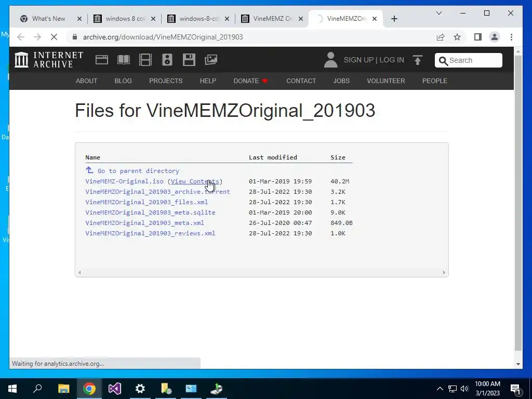Download VineMEMZOriginal_201903_archive.torrent
The height and width of the screenshot is (399, 532).
click(157, 192)
